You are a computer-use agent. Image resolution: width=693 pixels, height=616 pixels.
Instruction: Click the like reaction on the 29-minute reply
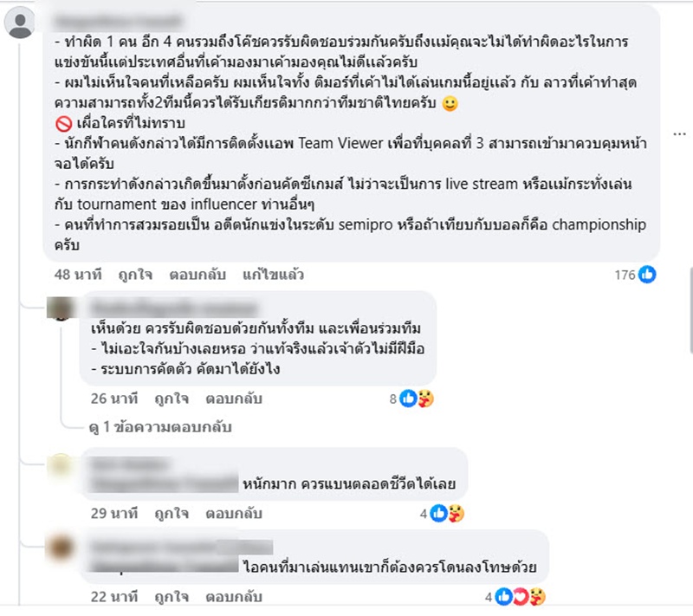click(438, 514)
